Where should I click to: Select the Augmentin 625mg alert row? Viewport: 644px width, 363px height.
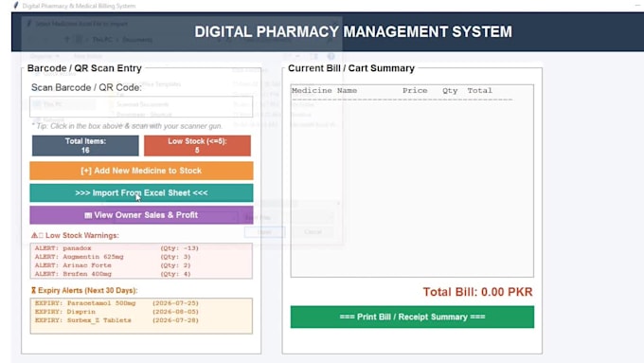[x=113, y=257]
